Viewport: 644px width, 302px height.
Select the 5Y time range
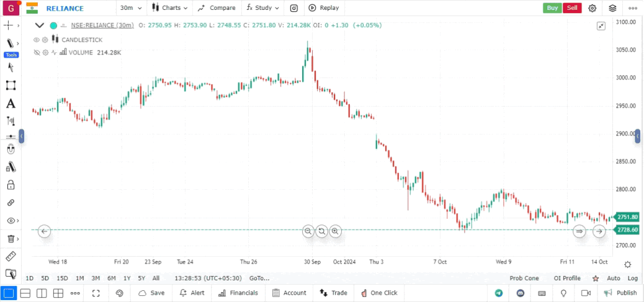point(141,278)
